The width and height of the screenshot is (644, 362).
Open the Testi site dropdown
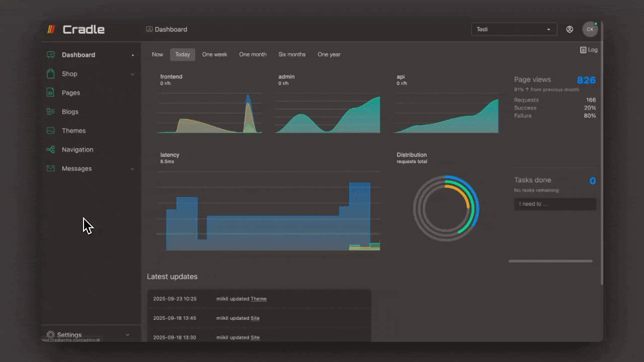tap(514, 29)
